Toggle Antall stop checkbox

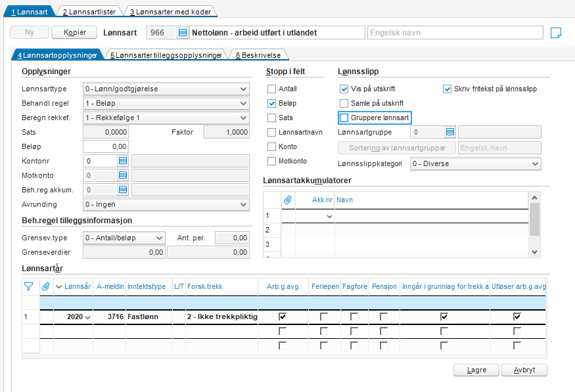[x=272, y=89]
